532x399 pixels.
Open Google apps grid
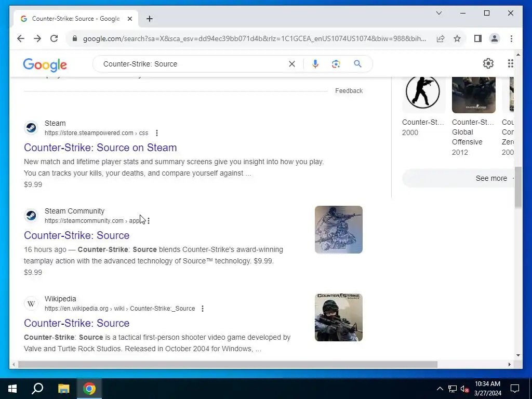(510, 63)
